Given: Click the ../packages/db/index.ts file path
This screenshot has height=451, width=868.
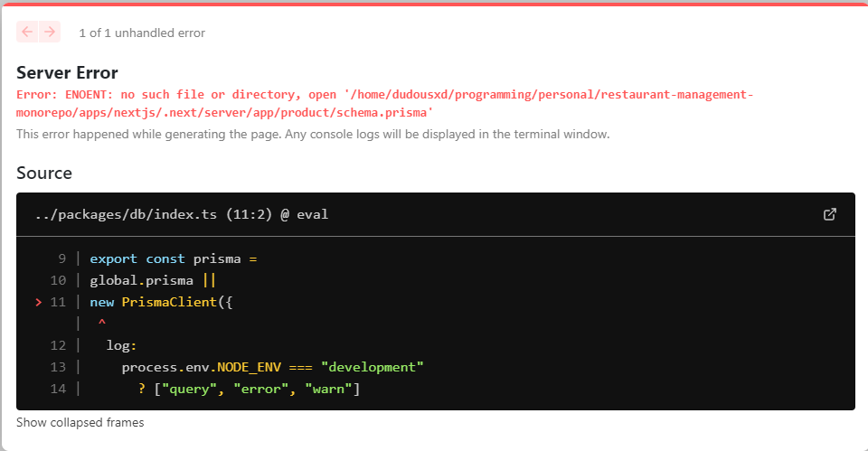Looking at the screenshot, I should click(x=126, y=214).
